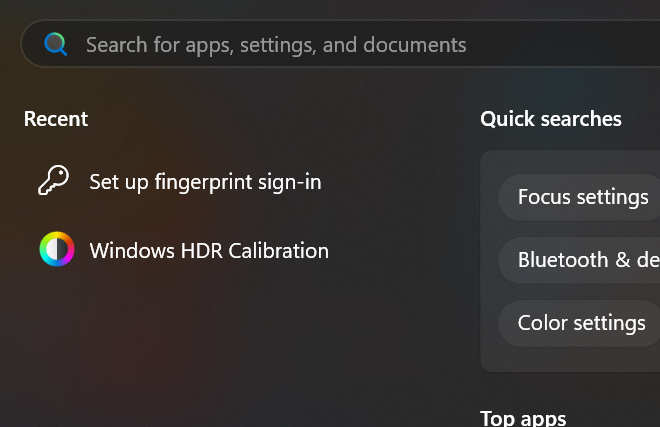Click the Recent section heading
The width and height of the screenshot is (660, 427).
point(56,119)
